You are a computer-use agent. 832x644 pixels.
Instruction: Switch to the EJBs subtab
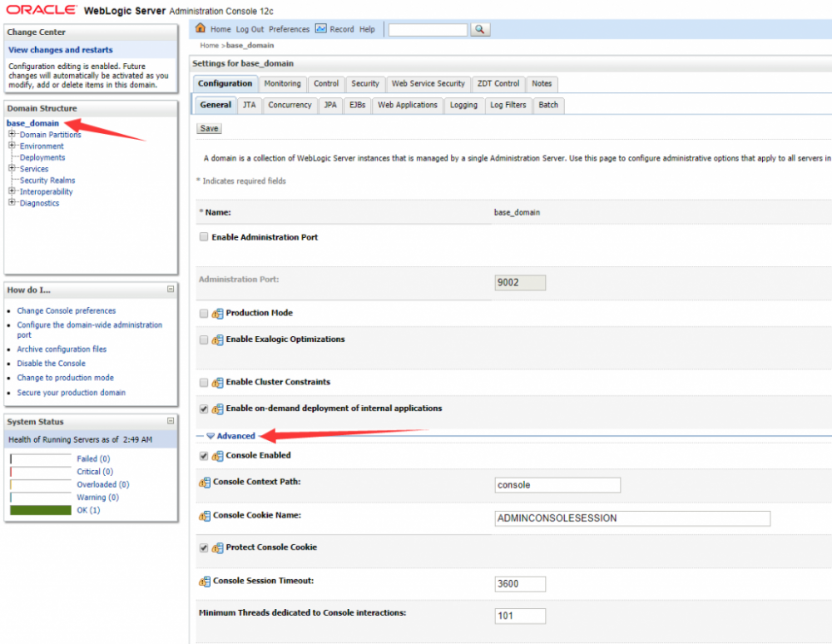click(357, 105)
